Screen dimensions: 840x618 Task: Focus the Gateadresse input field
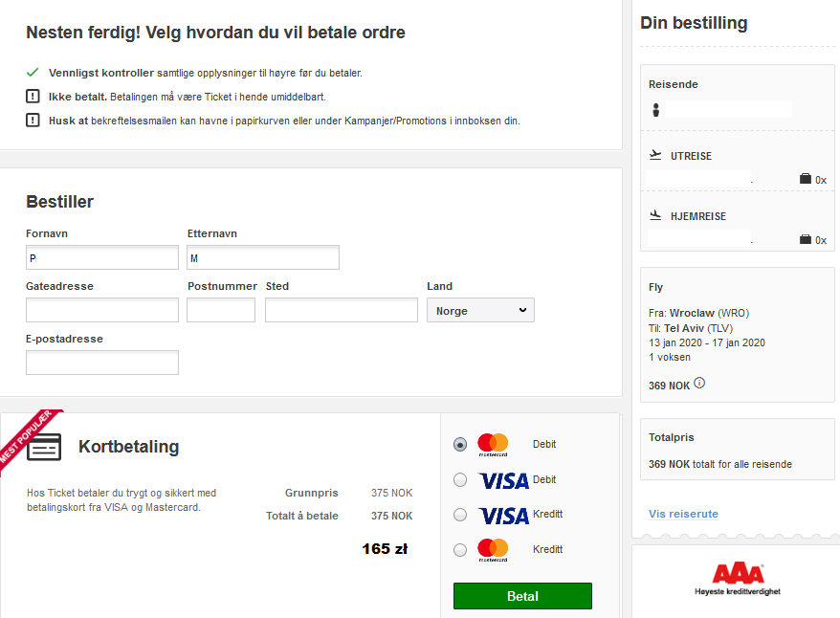[x=102, y=310]
